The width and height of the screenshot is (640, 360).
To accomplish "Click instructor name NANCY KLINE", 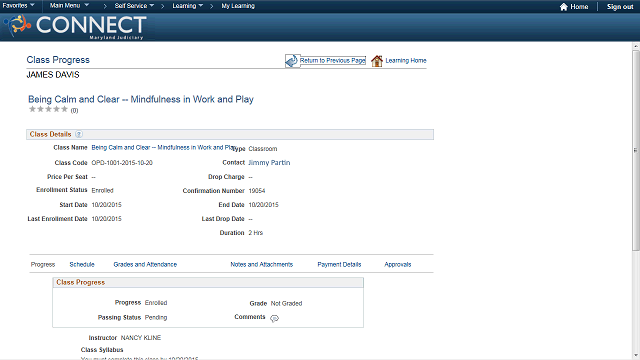I will pos(141,338).
